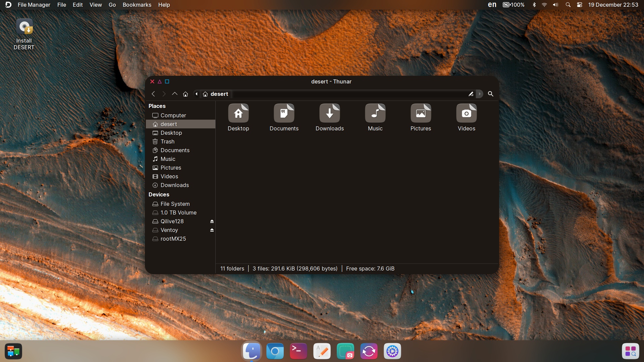Open the Go menu
Screen dimensions: 644x362
point(112,5)
